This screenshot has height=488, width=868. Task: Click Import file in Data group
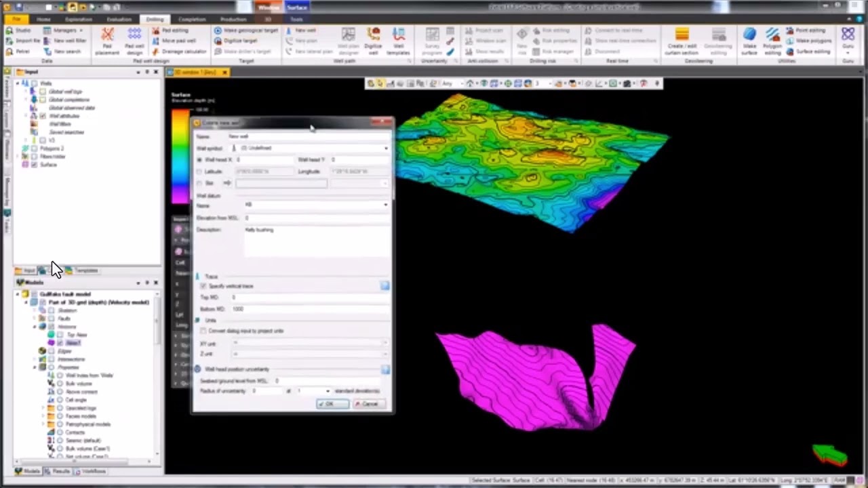click(x=22, y=41)
